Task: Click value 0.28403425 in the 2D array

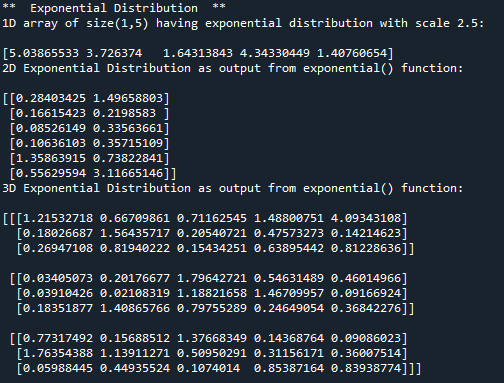Action: [x=51, y=98]
